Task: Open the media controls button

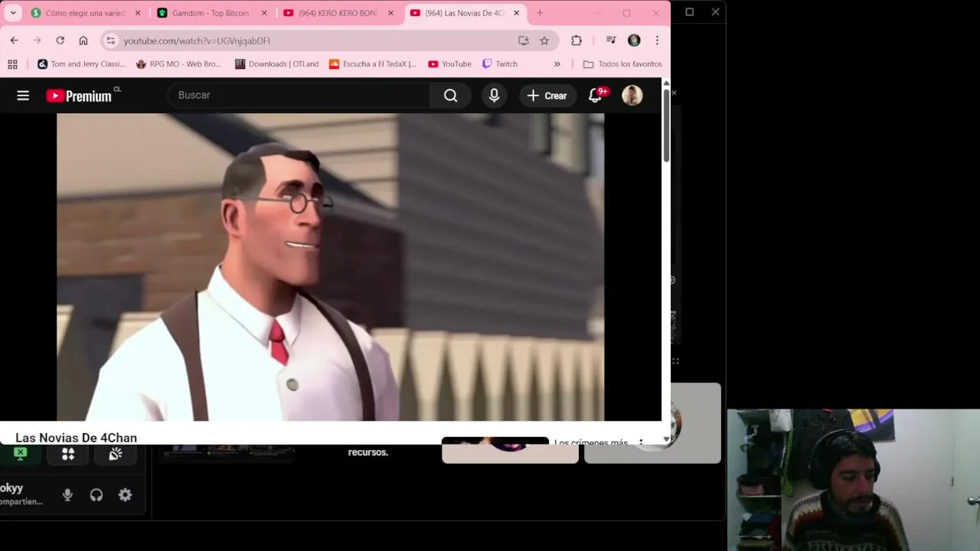Action: (611, 41)
